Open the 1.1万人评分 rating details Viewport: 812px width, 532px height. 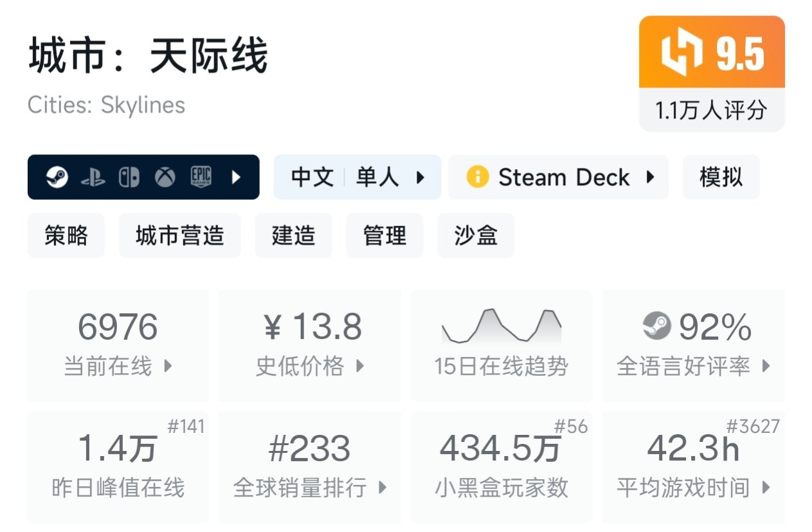(x=711, y=110)
